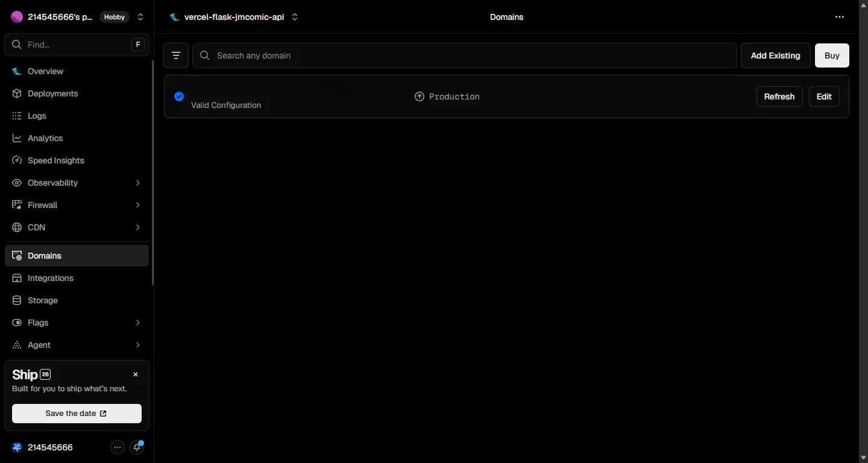Open the team switcher dropdown
The width and height of the screenshot is (868, 463).
140,17
